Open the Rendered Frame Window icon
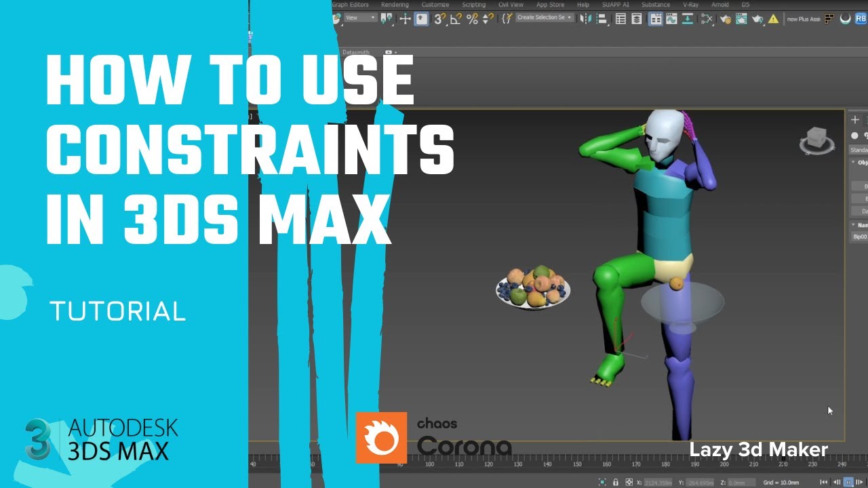 [741, 19]
